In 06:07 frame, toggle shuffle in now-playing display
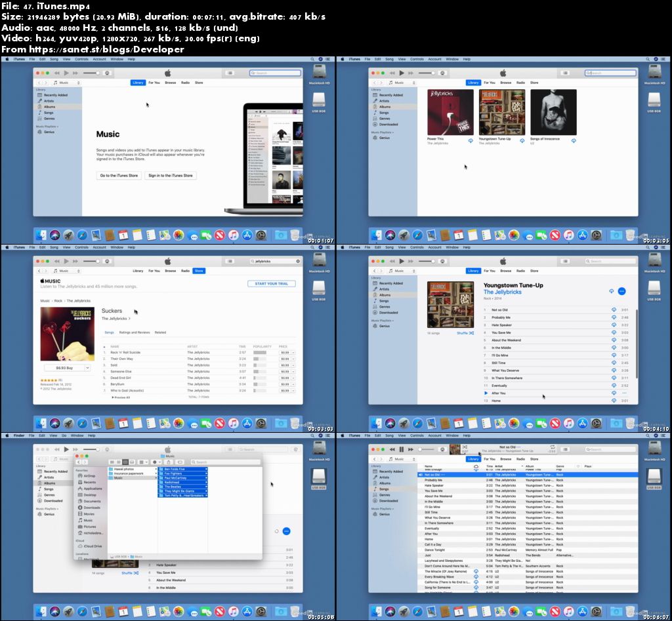The width and height of the screenshot is (672, 621). (465, 447)
